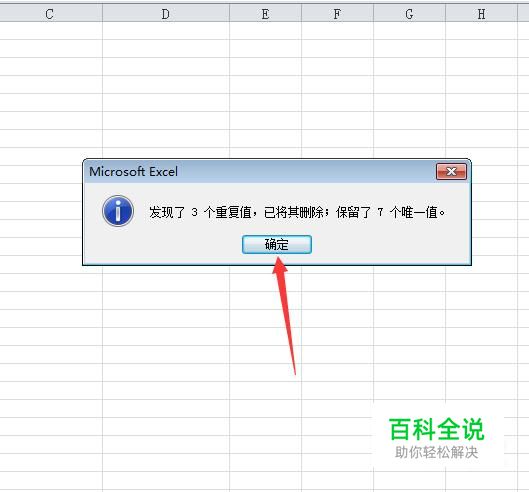The height and width of the screenshot is (492, 529).
Task: Select column E header
Action: coord(265,14)
